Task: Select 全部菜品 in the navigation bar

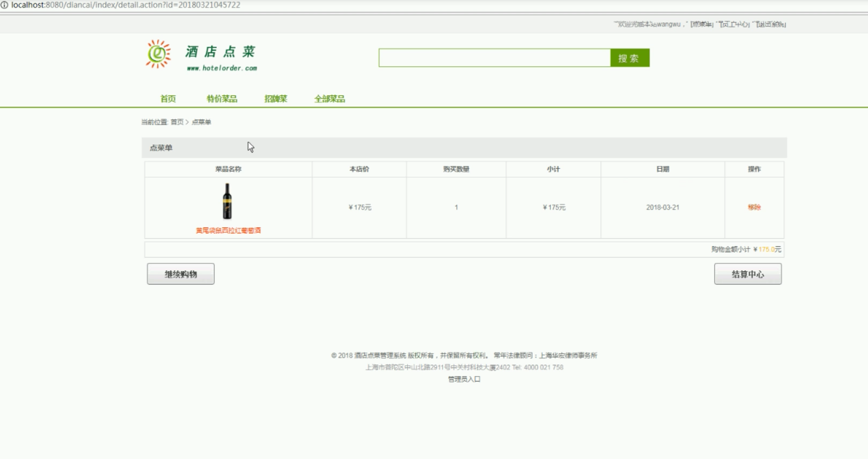Action: [x=329, y=99]
